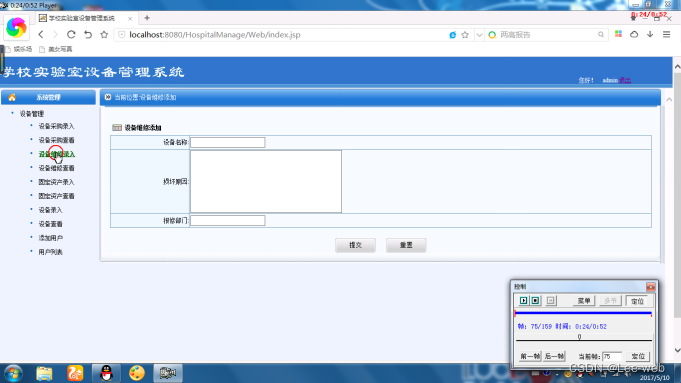Open 用户列表 in sidebar
This screenshot has height=383, width=681.
click(50, 252)
